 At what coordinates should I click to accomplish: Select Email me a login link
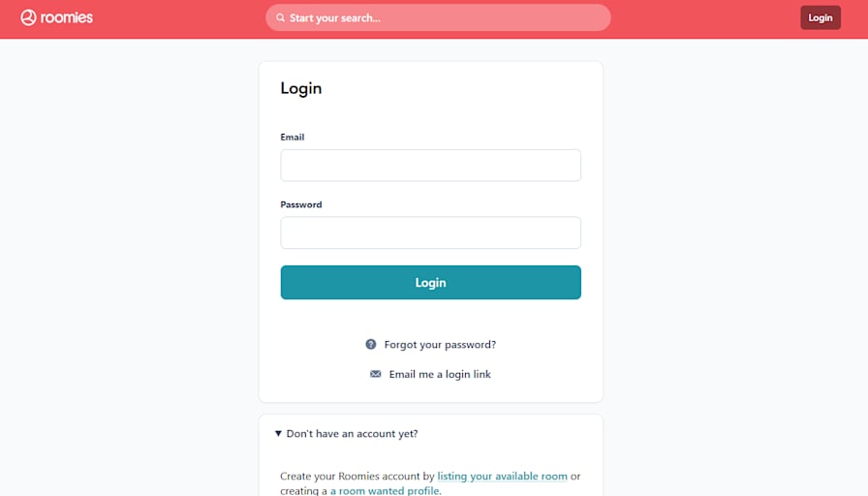(440, 374)
